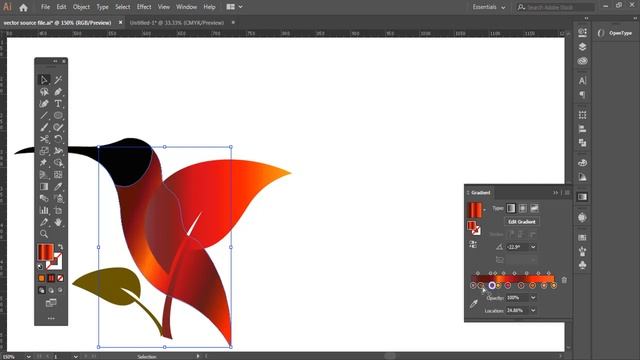Image resolution: width=640 pixels, height=360 pixels.
Task: Open Opacity dropdown in Gradient panel
Action: click(533, 298)
